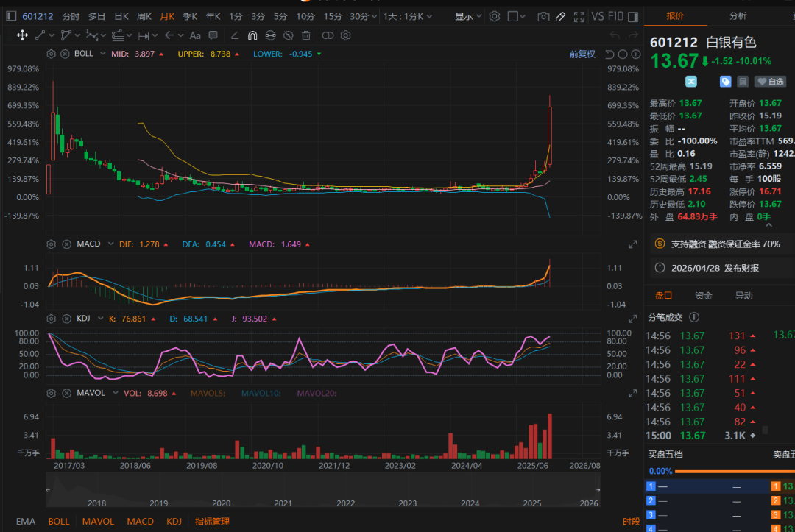795x532 pixels.
Task: Expand the MACD panel to full size
Action: pos(632,245)
